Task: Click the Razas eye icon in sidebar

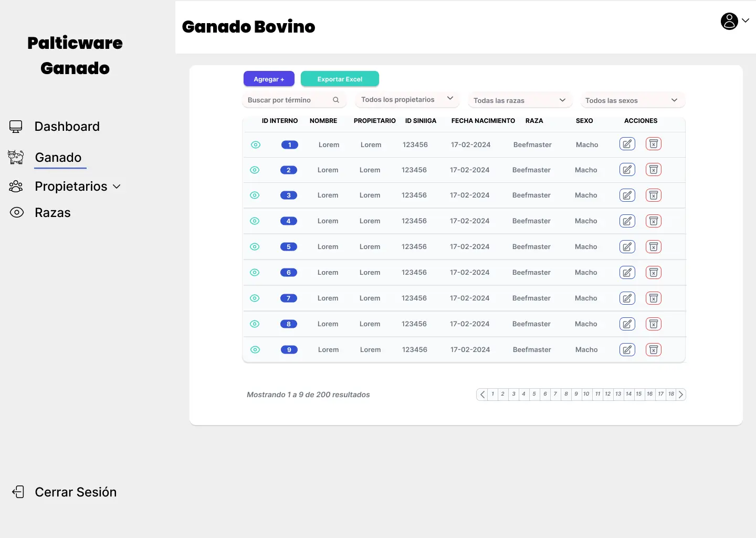Action: click(x=16, y=212)
